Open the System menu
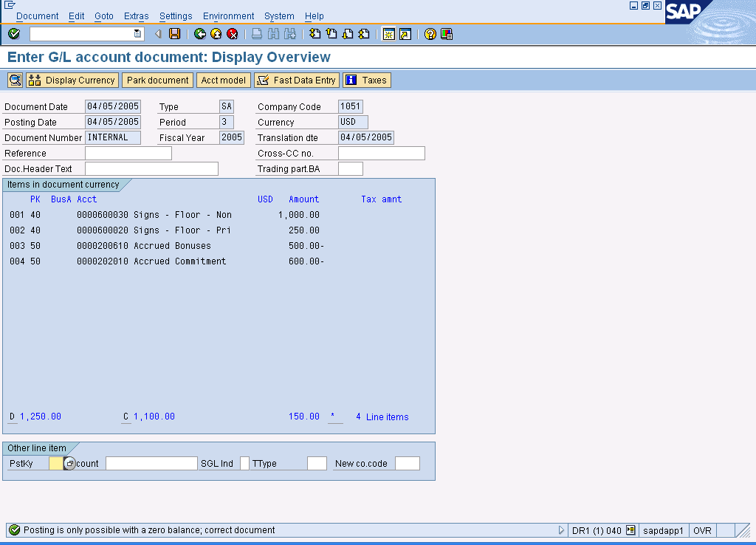 pyautogui.click(x=279, y=16)
